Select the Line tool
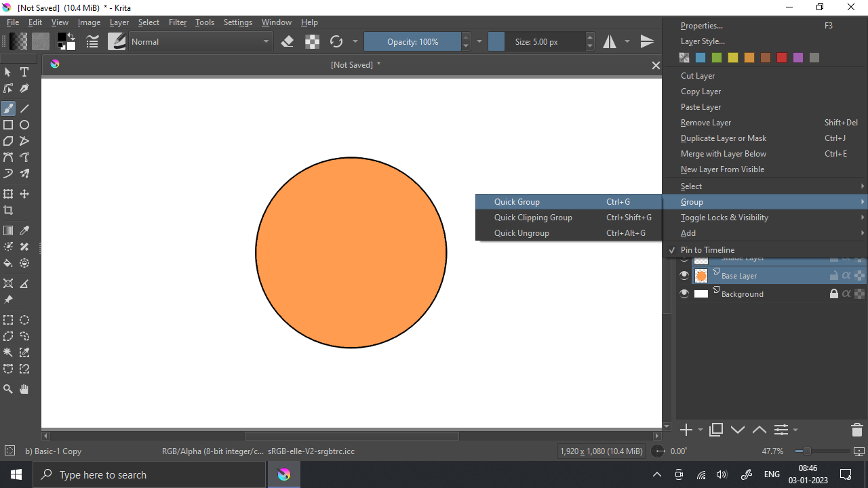Image resolution: width=868 pixels, height=488 pixels. click(24, 108)
